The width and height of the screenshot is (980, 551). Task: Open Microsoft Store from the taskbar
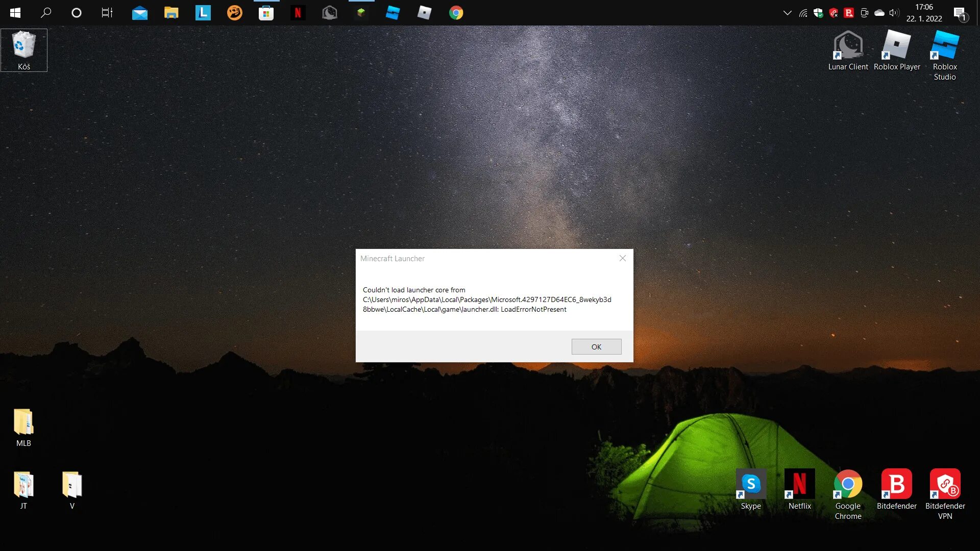coord(266,13)
